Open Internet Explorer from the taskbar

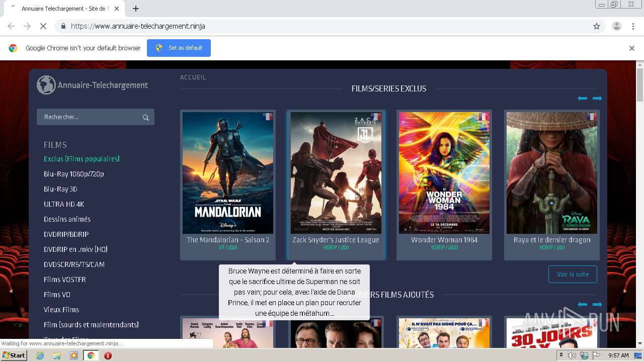click(x=40, y=355)
